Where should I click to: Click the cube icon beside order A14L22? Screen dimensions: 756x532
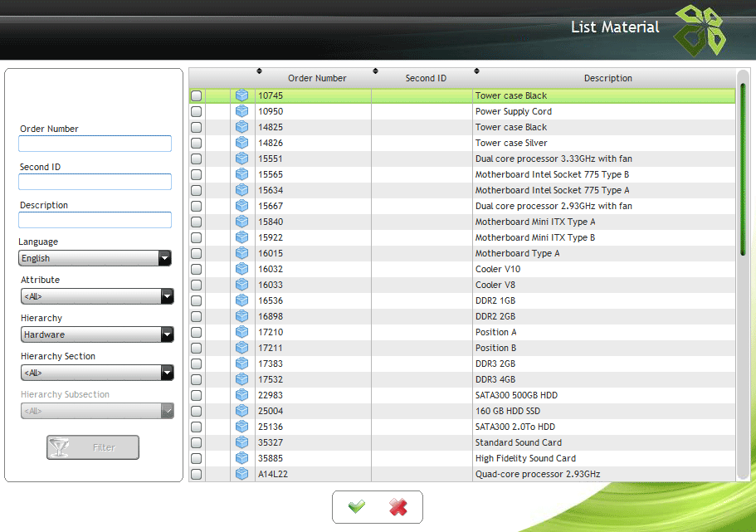click(x=241, y=474)
